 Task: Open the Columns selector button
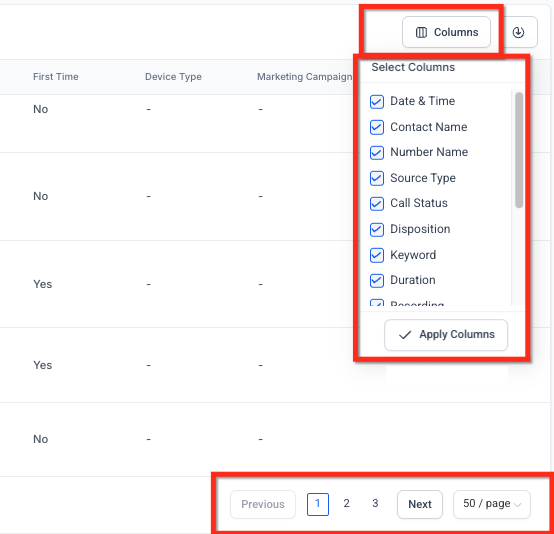click(x=446, y=32)
